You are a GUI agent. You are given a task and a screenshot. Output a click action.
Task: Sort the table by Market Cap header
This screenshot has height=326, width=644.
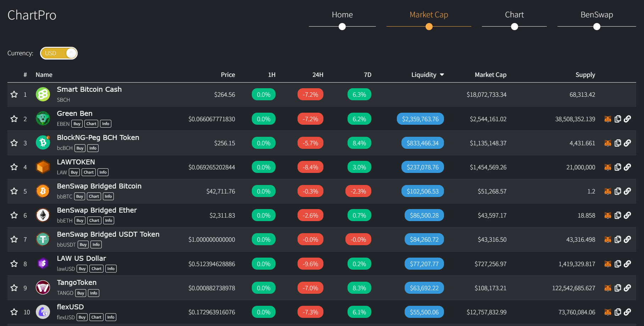pyautogui.click(x=490, y=75)
